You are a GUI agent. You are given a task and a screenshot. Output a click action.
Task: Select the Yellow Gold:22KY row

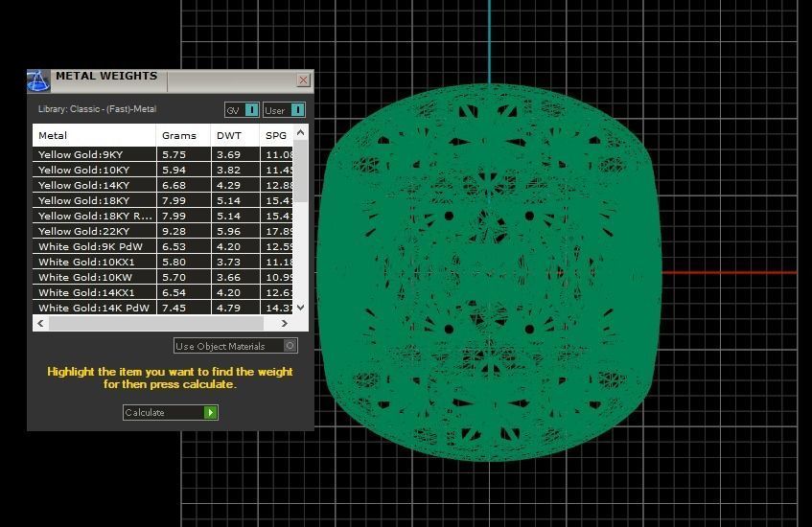click(x=163, y=232)
